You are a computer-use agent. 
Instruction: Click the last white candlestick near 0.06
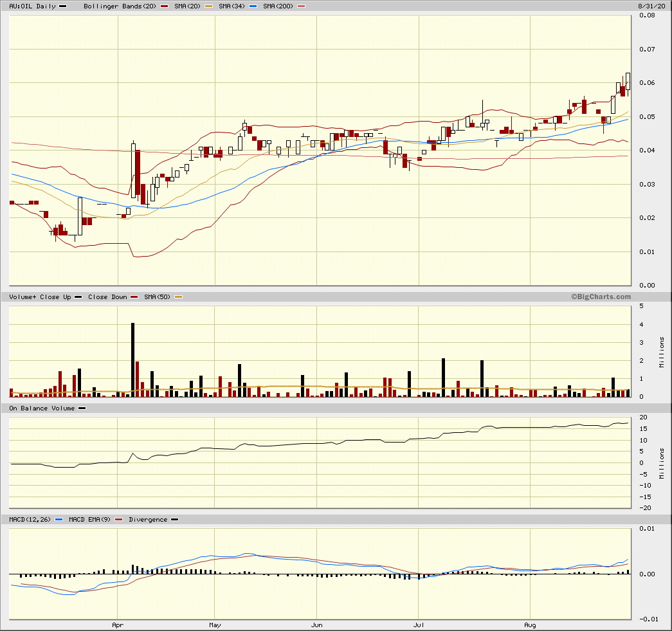(x=628, y=81)
